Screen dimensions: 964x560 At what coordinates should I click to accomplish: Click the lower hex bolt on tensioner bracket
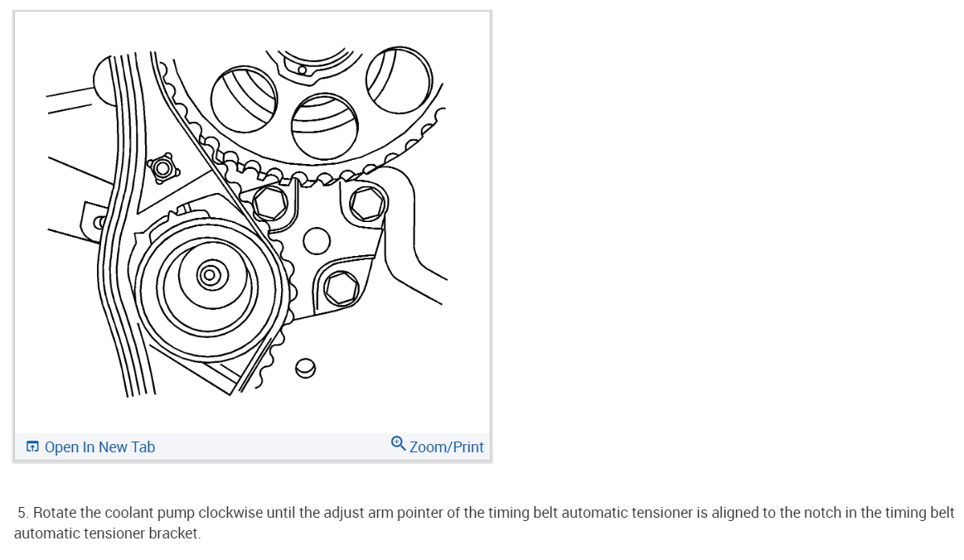coord(342,287)
